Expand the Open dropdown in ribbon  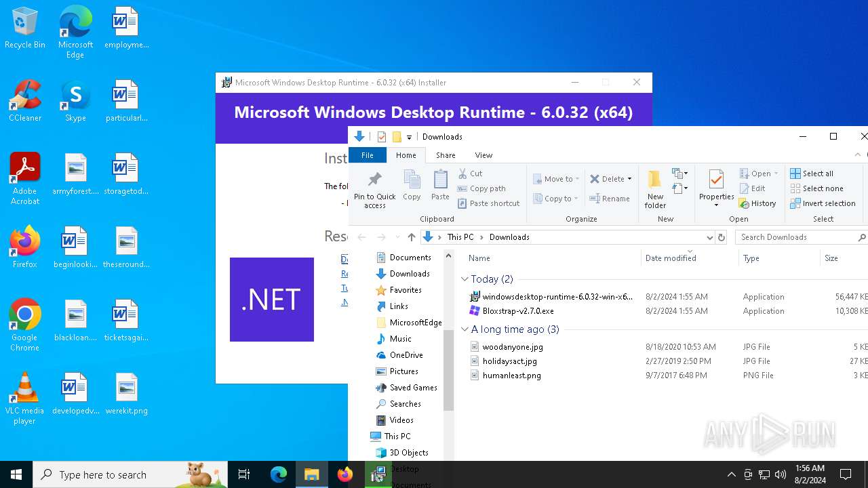point(776,174)
